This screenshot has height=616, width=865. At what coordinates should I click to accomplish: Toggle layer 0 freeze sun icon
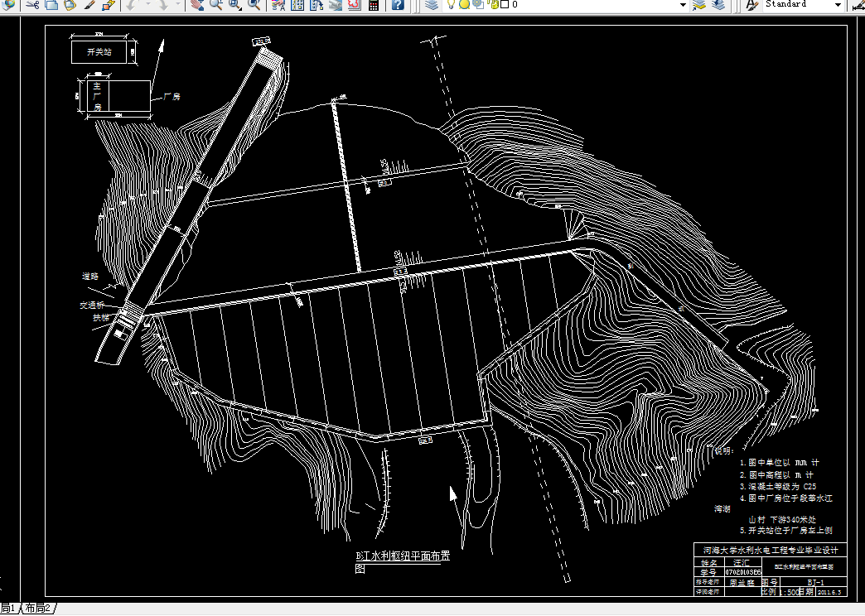(x=465, y=4)
